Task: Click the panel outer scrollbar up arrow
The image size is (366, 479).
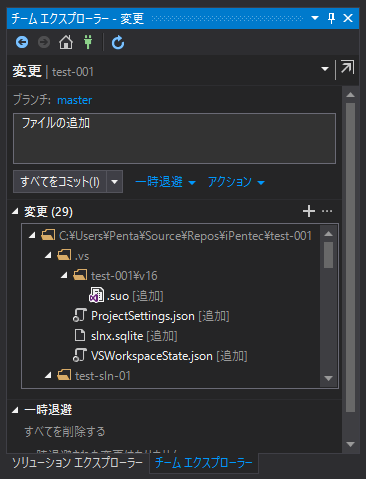Action: [350, 95]
